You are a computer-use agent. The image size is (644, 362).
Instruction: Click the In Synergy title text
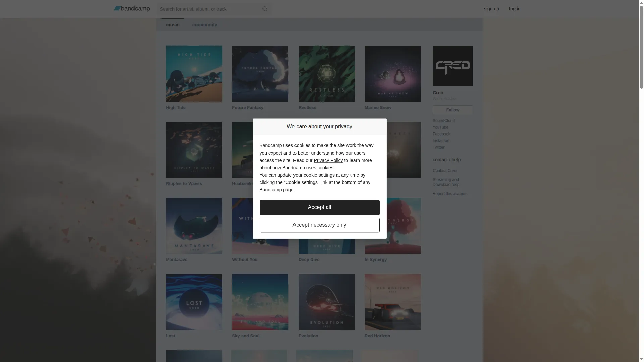pos(376,260)
